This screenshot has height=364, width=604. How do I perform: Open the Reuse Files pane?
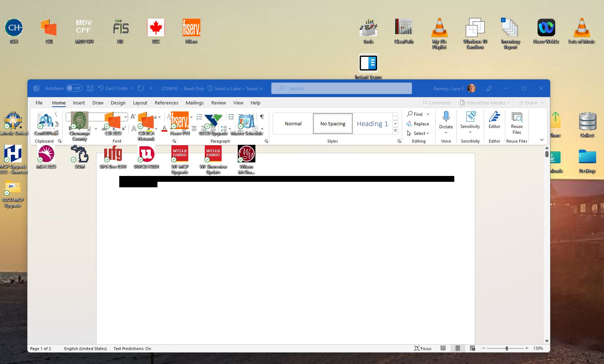[517, 123]
